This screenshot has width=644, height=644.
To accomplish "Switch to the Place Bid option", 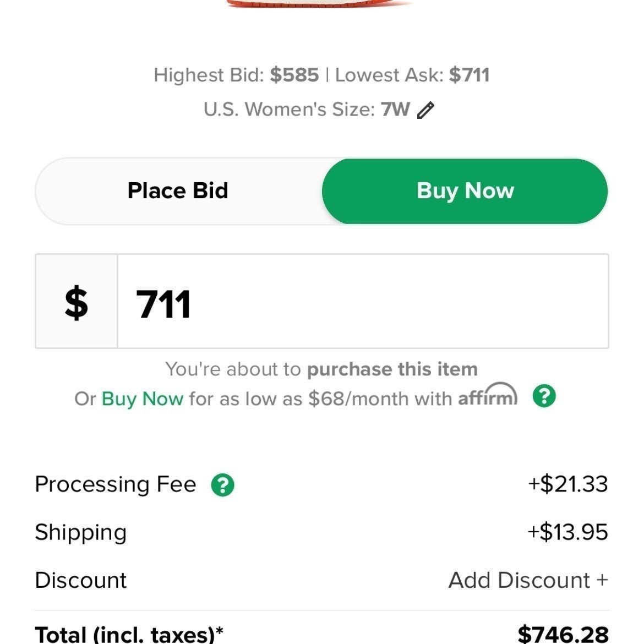I will pos(178,191).
